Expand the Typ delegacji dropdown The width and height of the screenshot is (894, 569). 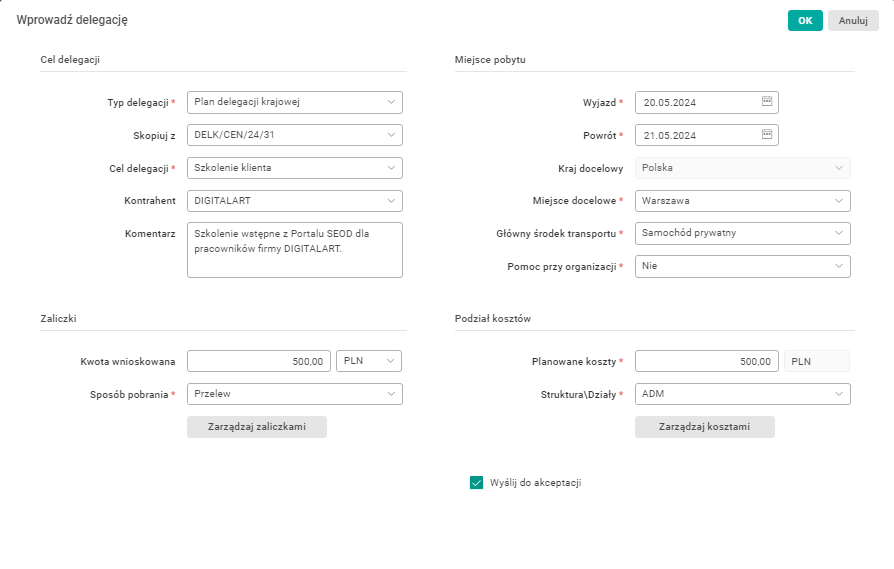tap(390, 102)
